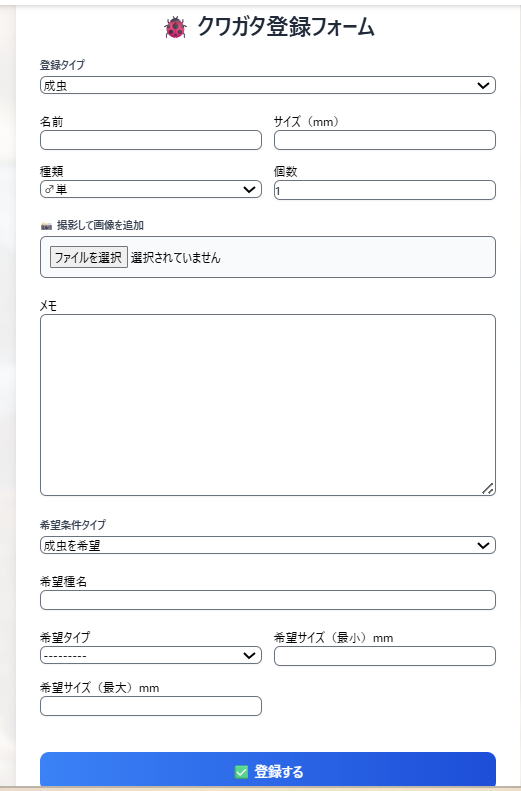Click the camera icon beside 撮影して画像を追加
Screen dimensions: 521x791
click(x=46, y=226)
